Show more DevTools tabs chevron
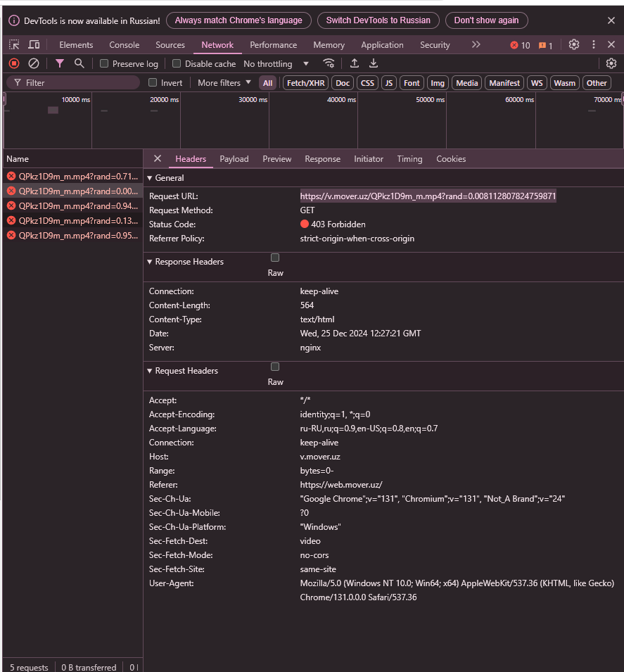Screen dimensions: 624x672 476,44
